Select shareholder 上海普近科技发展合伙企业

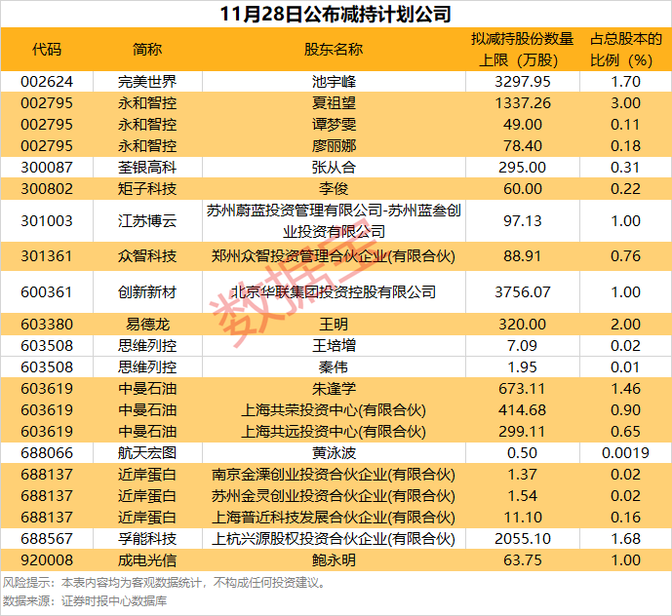(x=334, y=517)
